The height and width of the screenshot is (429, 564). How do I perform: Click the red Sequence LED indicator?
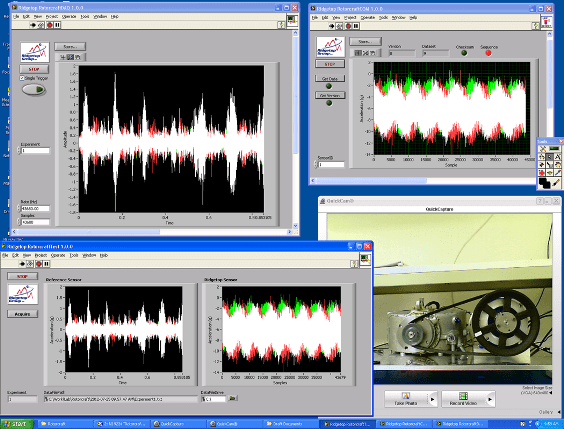click(x=488, y=53)
